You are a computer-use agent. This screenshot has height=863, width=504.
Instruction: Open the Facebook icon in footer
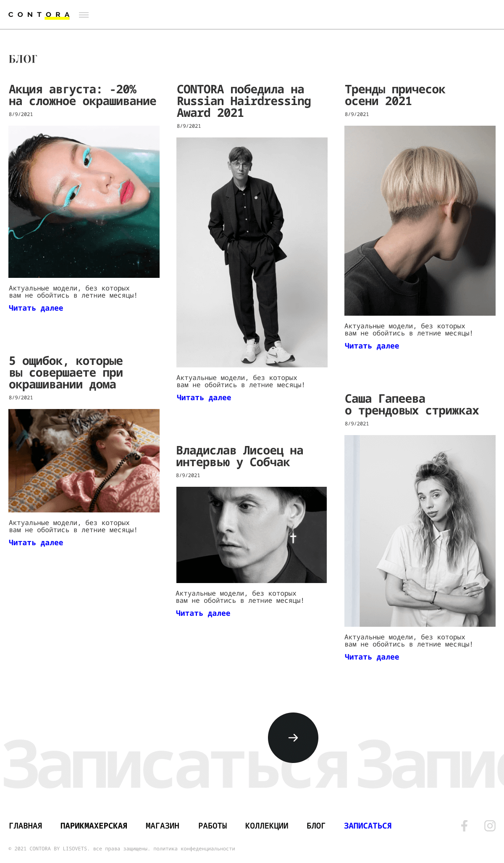(464, 826)
